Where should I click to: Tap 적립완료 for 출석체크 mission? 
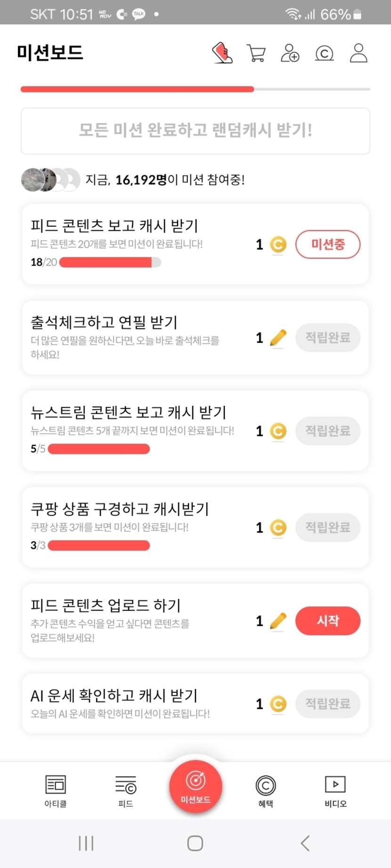pos(328,338)
